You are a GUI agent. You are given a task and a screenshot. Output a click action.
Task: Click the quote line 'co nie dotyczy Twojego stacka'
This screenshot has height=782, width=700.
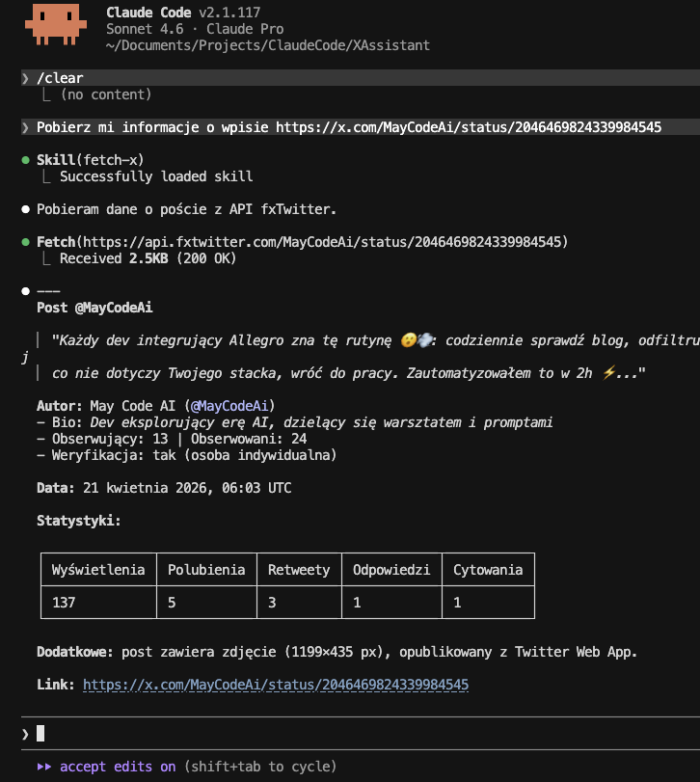tap(348, 373)
